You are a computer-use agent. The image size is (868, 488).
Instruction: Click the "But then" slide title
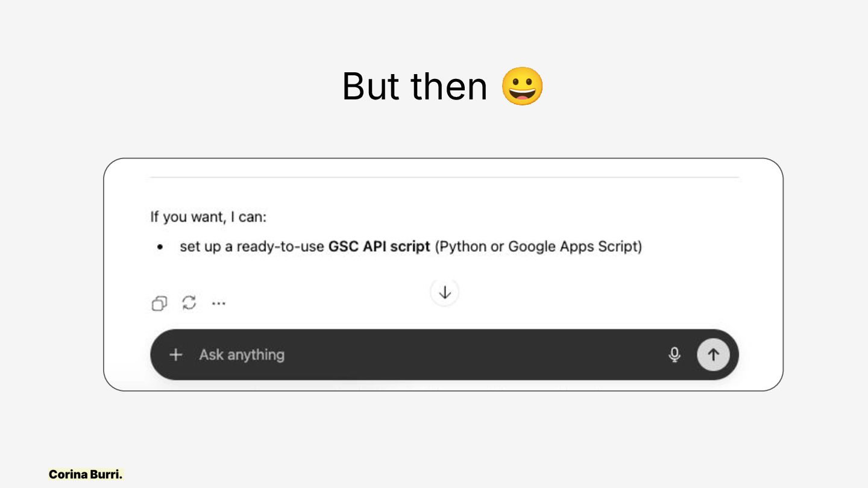[x=415, y=86]
